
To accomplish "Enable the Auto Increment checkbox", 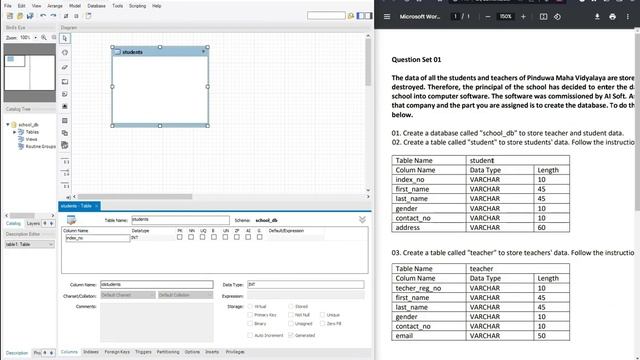I will pos(250,335).
